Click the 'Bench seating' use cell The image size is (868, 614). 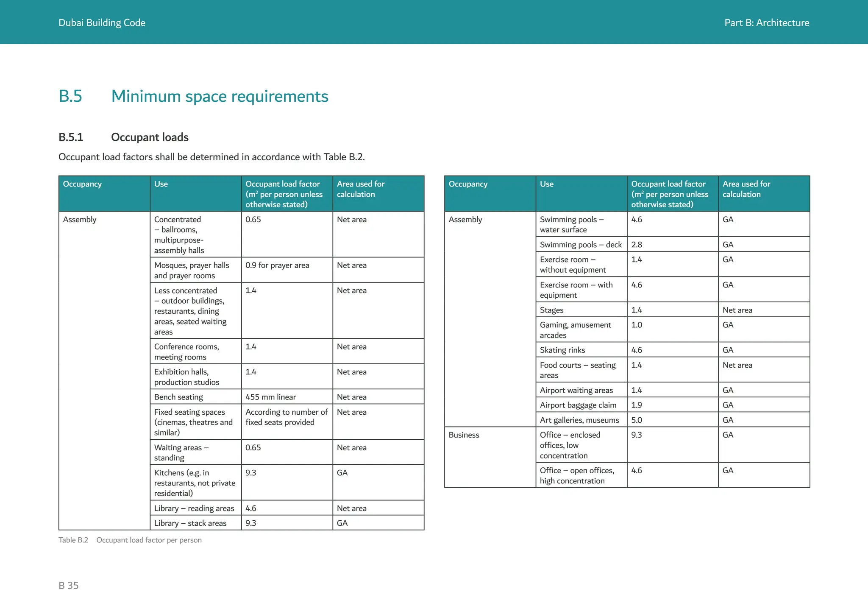coord(178,397)
